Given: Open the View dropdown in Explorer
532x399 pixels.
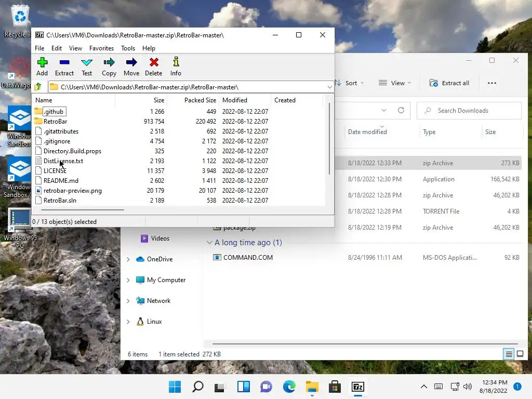Looking at the screenshot, I should tap(395, 83).
